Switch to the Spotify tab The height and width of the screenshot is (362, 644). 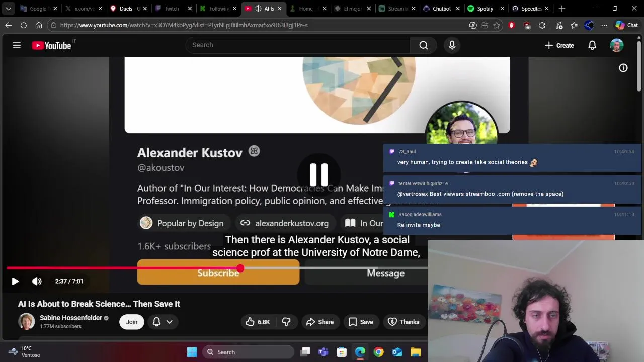[485, 9]
